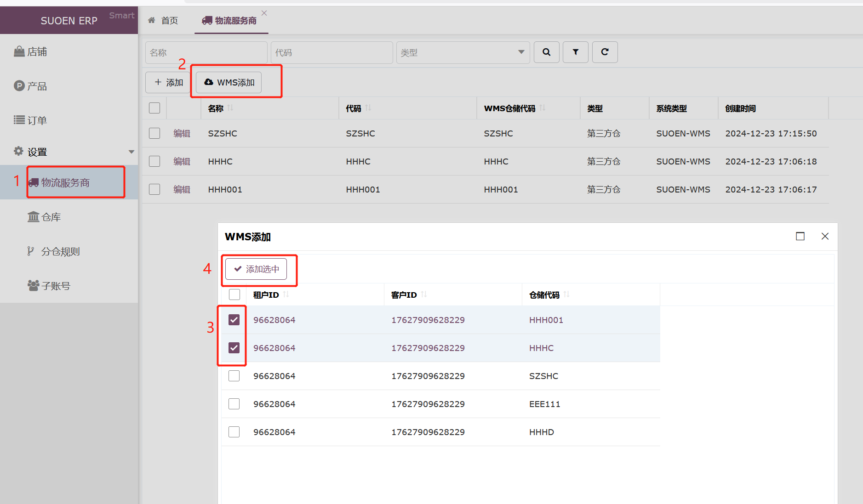Close the WMS添加 dialog
The image size is (863, 504).
(x=825, y=236)
